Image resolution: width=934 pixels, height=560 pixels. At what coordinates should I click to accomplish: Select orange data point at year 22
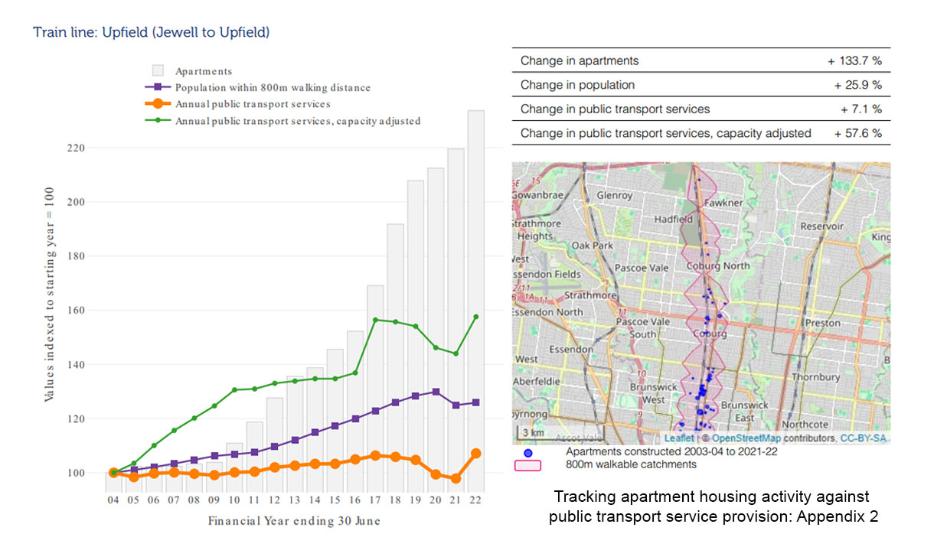point(475,453)
